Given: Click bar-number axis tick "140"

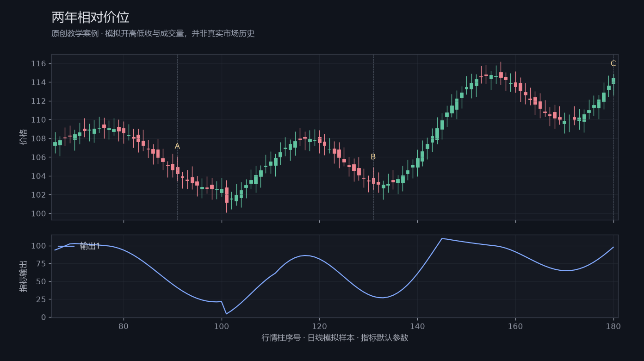Looking at the screenshot, I should pos(417,326).
